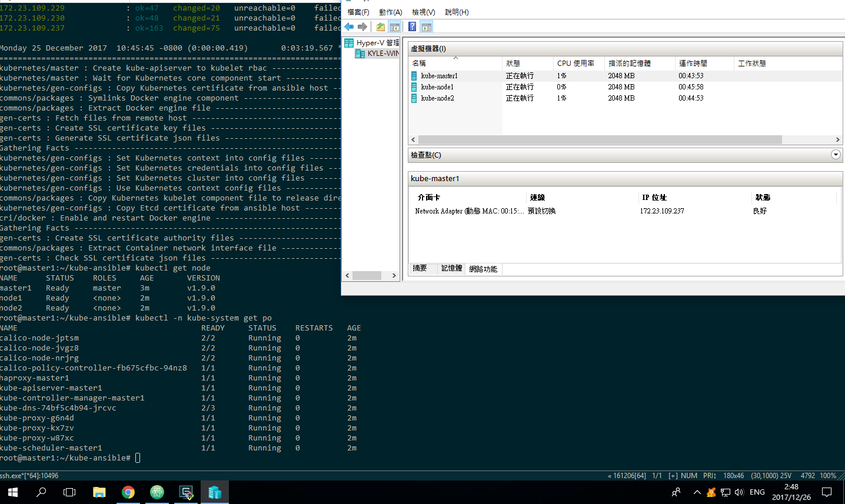Open Task View on taskbar
Screen dimensions: 845x504
(x=69, y=492)
